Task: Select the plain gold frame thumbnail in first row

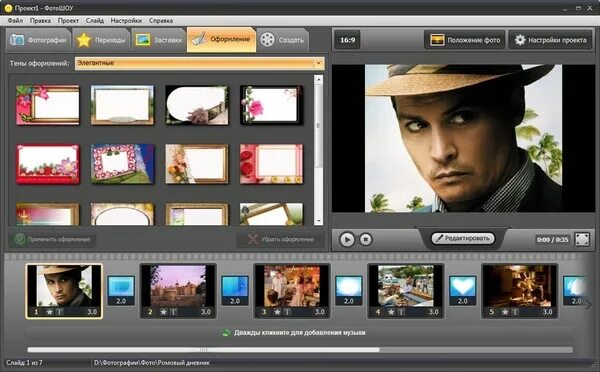Action: 122,105
